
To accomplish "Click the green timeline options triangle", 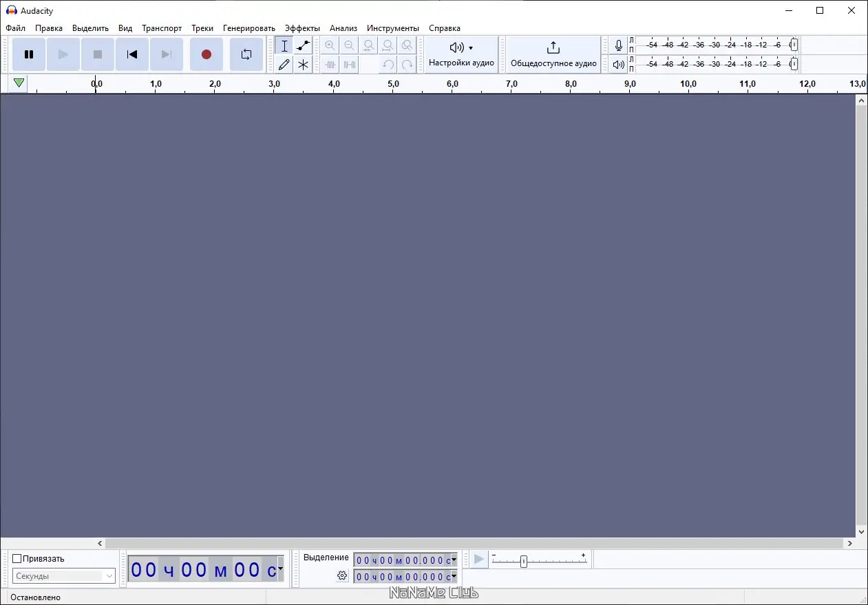I will [19, 83].
